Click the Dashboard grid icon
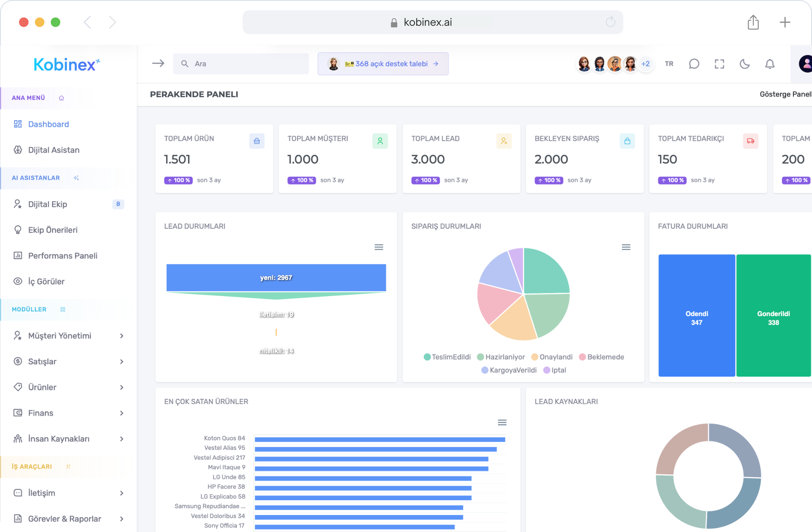Screen dimensions: 812x532 pos(18,124)
